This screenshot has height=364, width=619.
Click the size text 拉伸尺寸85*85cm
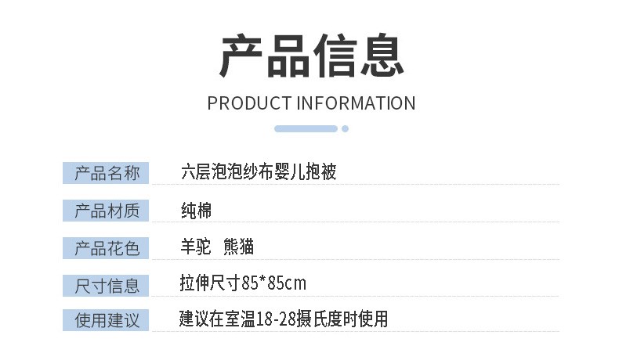(x=243, y=283)
